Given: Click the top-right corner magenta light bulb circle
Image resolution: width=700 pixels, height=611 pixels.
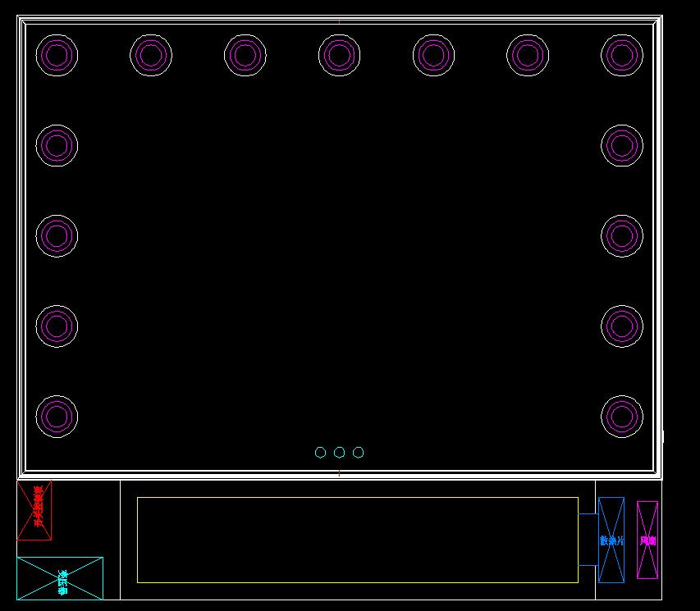Looking at the screenshot, I should coord(622,55).
